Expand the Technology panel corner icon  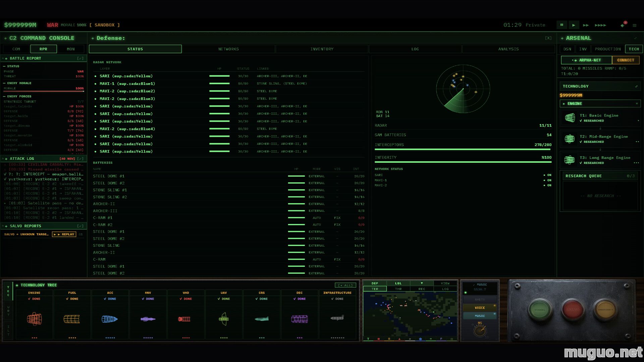(x=636, y=86)
